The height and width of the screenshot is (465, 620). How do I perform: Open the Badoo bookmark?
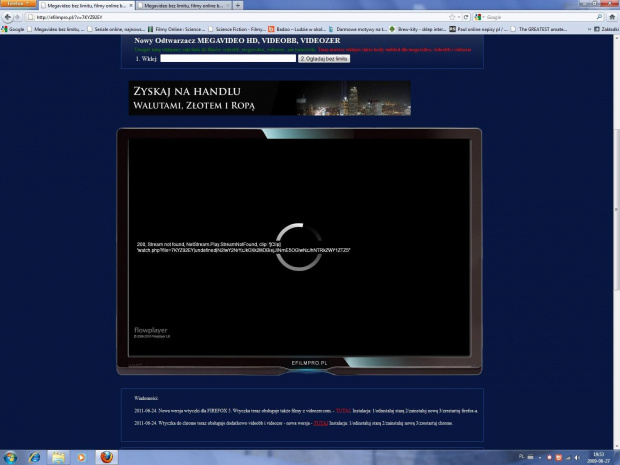pos(297,29)
